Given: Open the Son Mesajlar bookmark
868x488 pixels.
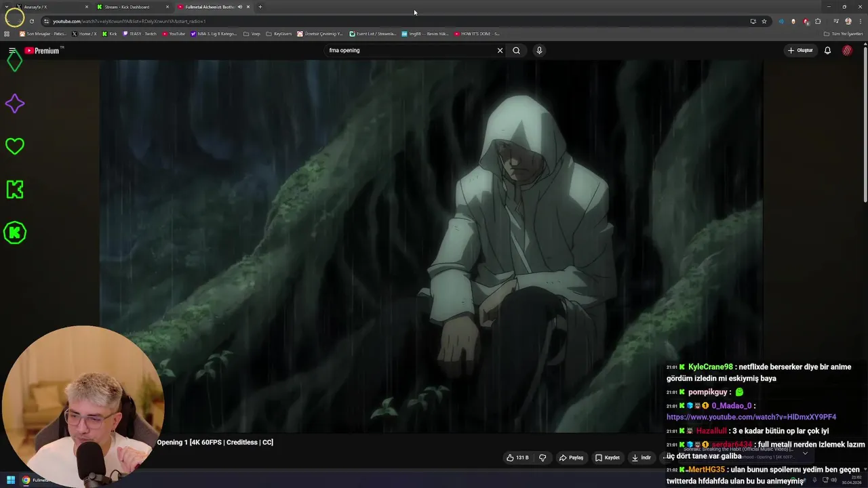Looking at the screenshot, I should pyautogui.click(x=43, y=33).
